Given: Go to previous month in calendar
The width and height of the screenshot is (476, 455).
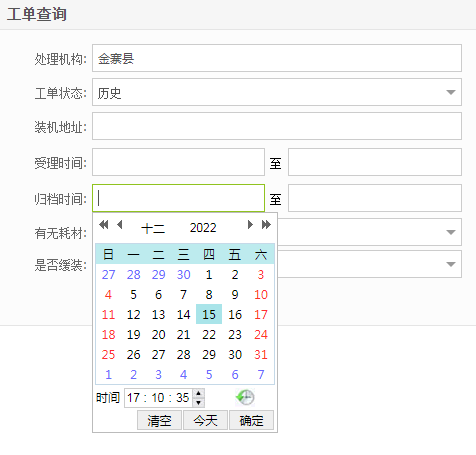Looking at the screenshot, I should click(120, 225).
